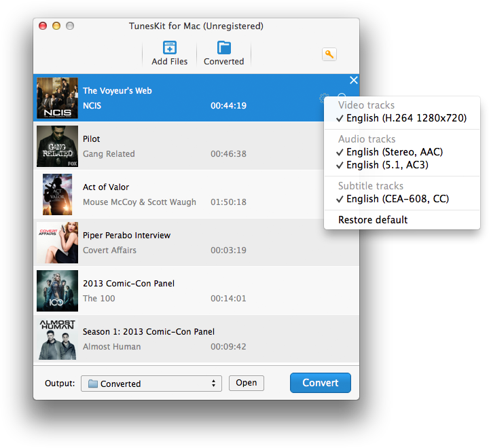Click the Subtitle tracks section header

[x=371, y=186]
